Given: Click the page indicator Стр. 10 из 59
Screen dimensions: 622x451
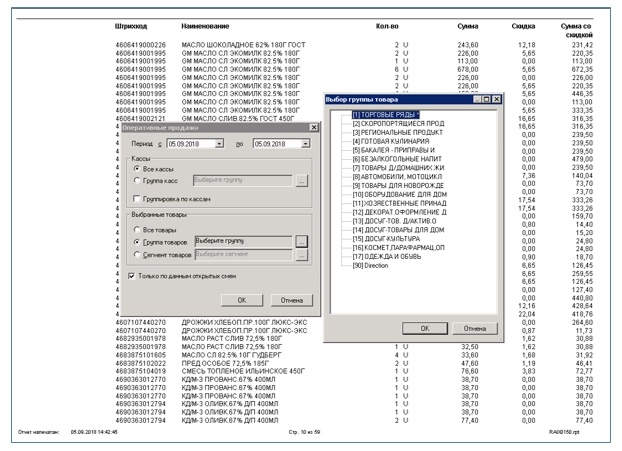Looking at the screenshot, I should (x=304, y=432).
